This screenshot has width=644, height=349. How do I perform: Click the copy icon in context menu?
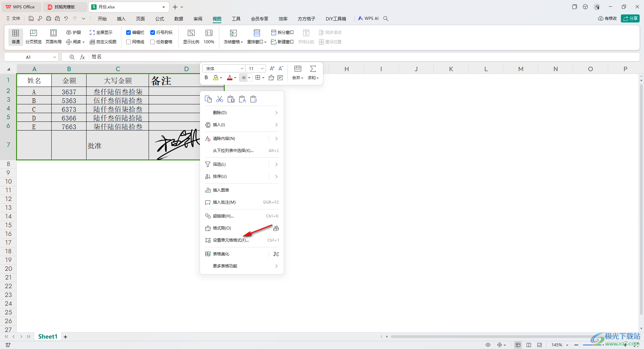[x=208, y=99]
